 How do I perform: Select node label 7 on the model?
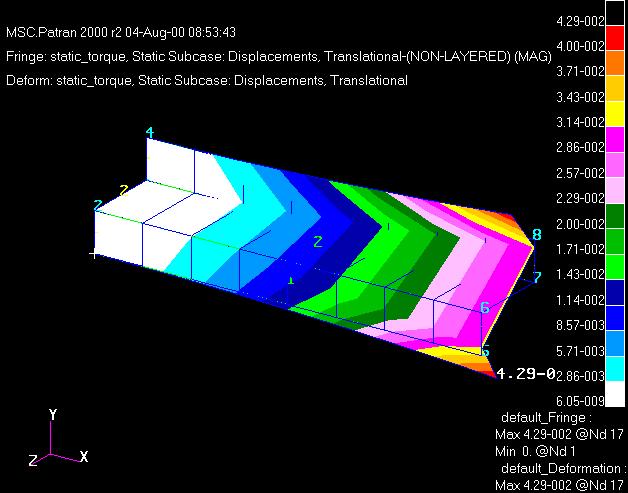[537, 277]
